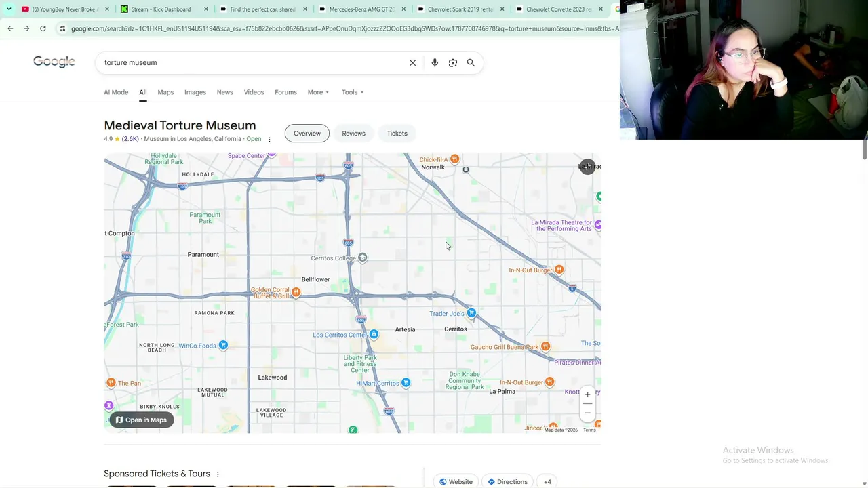Switch to the Mercedes-Benz AMG GT tab

(361, 9)
